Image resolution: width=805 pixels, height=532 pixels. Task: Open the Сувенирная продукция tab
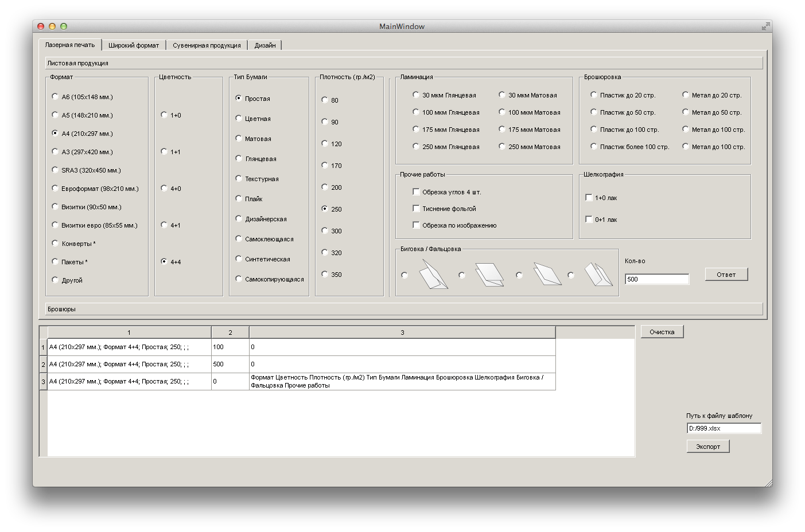click(x=207, y=45)
